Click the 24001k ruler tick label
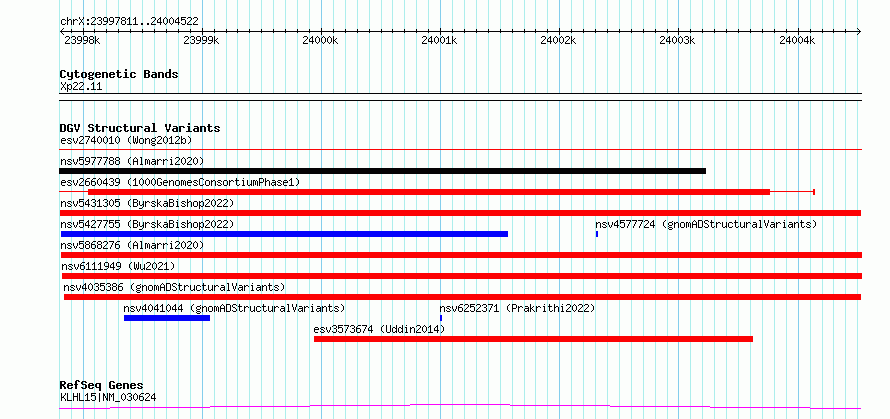 point(440,40)
